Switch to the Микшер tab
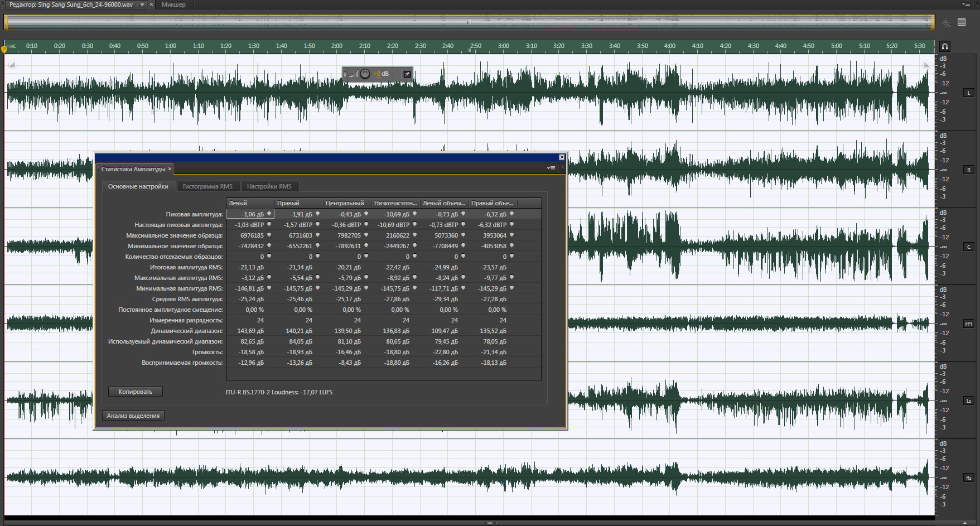The height and width of the screenshot is (526, 980). point(173,4)
